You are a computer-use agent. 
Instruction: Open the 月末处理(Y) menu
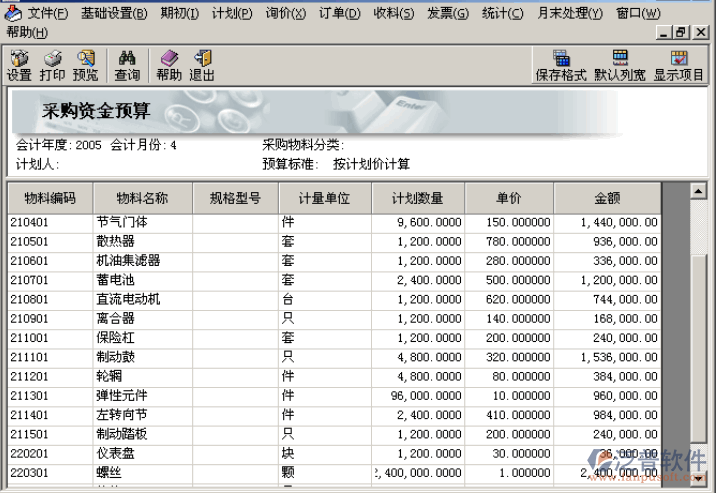(x=570, y=13)
